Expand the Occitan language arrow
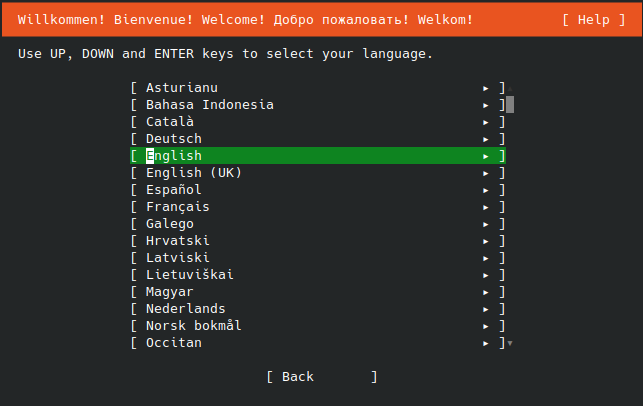This screenshot has width=643, height=406. (486, 343)
